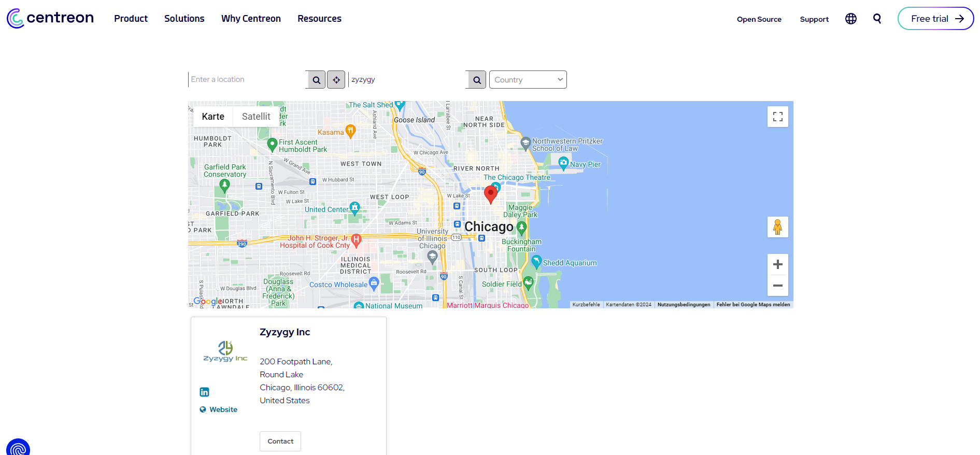980x455 pixels.
Task: Click the Buckingham Fountain label
Action: point(521,245)
